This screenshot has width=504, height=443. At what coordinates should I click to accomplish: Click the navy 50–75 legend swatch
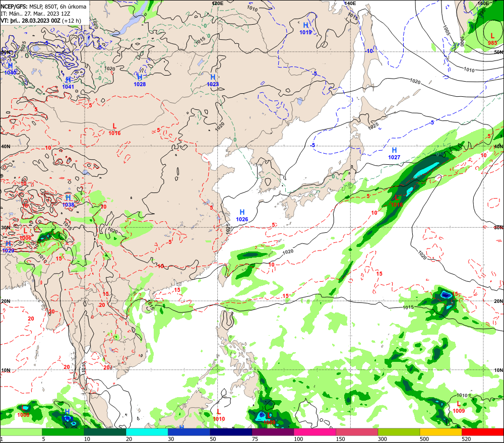[x=231, y=432]
